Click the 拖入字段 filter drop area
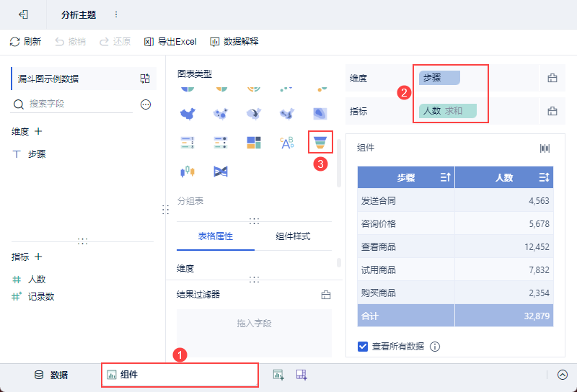 click(255, 333)
